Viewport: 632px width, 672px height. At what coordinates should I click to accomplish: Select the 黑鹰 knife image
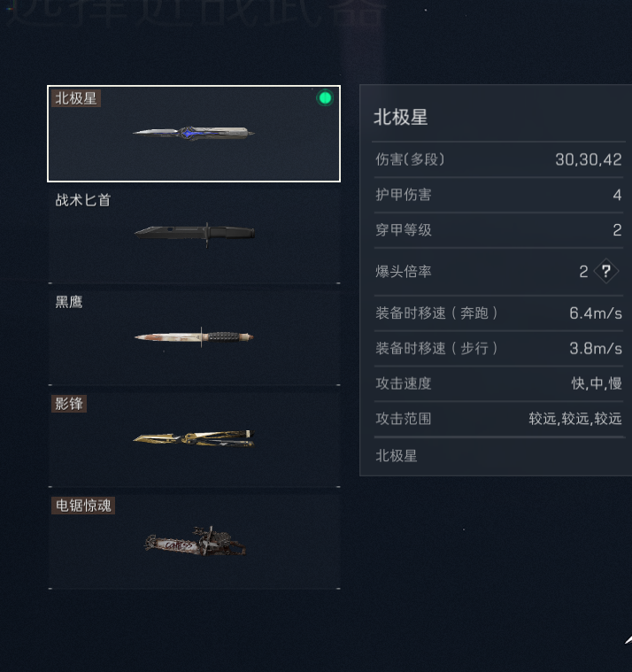[x=194, y=336]
